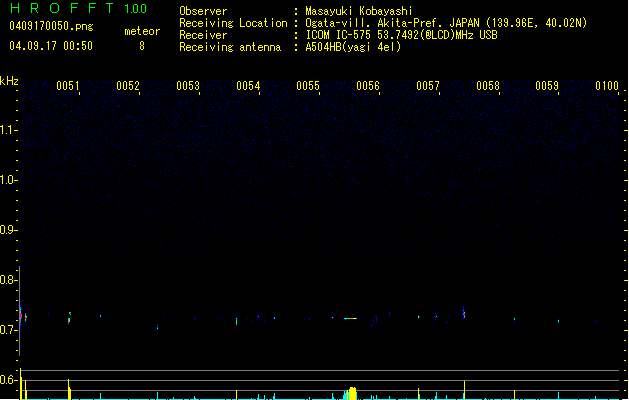Click the 0053 time marker
The image size is (629, 400).
188,86
